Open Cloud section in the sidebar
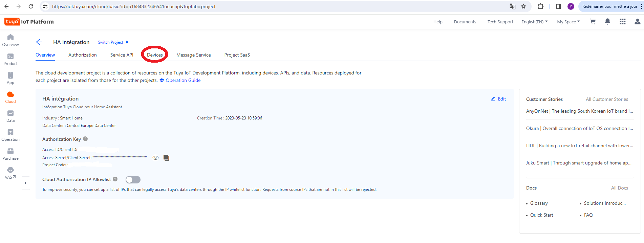Viewport: 644px width, 243px height. pyautogui.click(x=10, y=97)
